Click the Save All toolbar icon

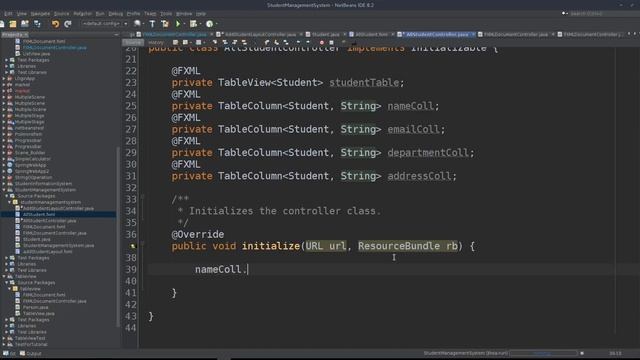point(37,24)
